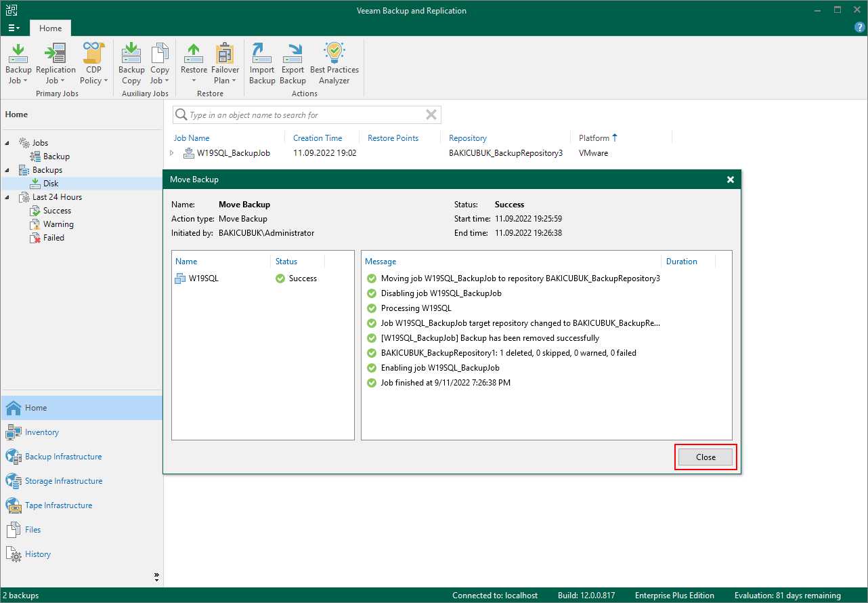This screenshot has height=603, width=868.
Task: Sort by the Repository column header
Action: click(x=468, y=138)
